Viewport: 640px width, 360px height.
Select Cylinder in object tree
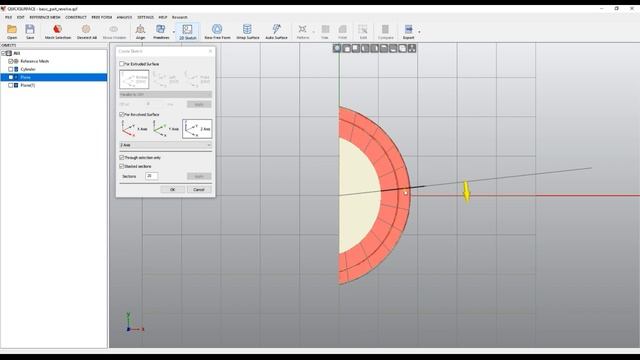coord(28,69)
